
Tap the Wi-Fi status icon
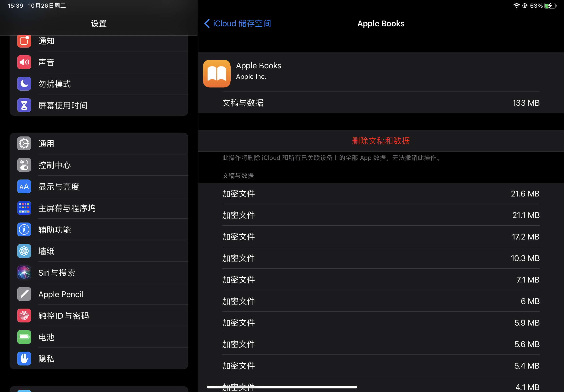pyautogui.click(x=516, y=6)
